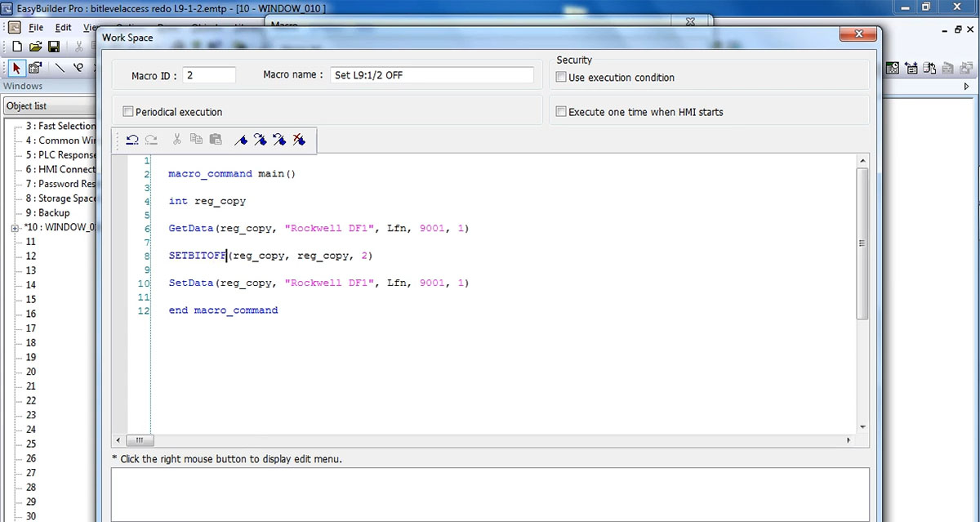
Task: Select window 20 in the tree
Action: click(31, 372)
